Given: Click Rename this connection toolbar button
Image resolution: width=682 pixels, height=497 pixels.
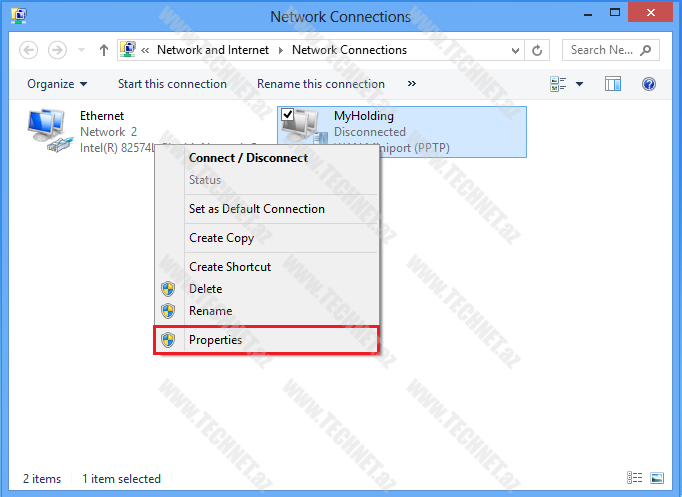Looking at the screenshot, I should coord(320,84).
